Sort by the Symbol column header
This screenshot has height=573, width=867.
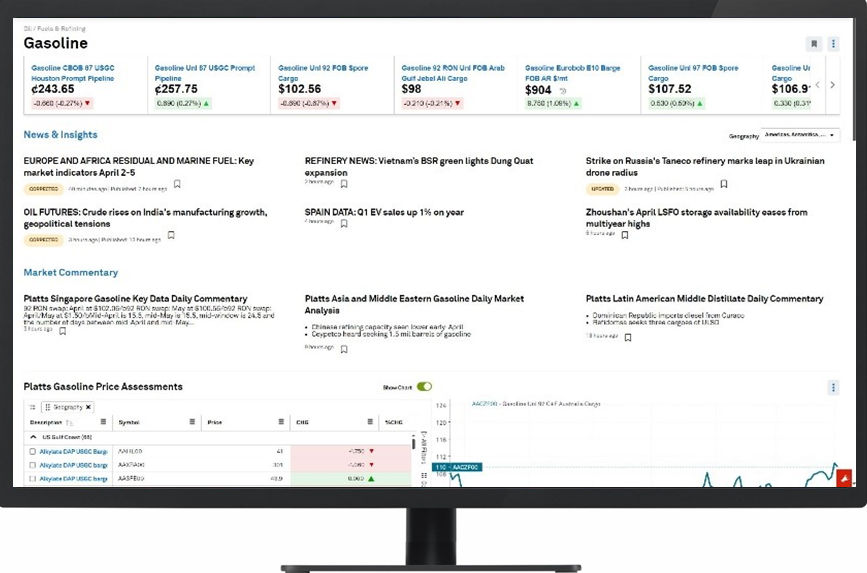(128, 423)
